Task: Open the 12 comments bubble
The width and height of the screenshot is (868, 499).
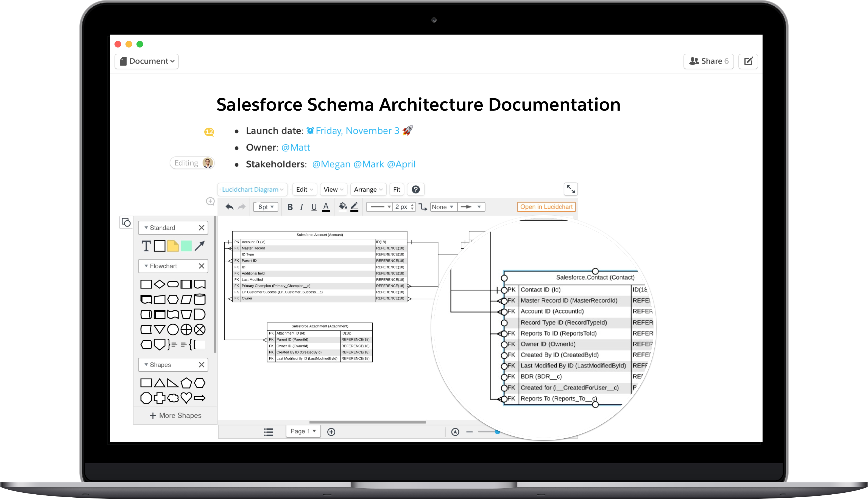Action: click(209, 132)
